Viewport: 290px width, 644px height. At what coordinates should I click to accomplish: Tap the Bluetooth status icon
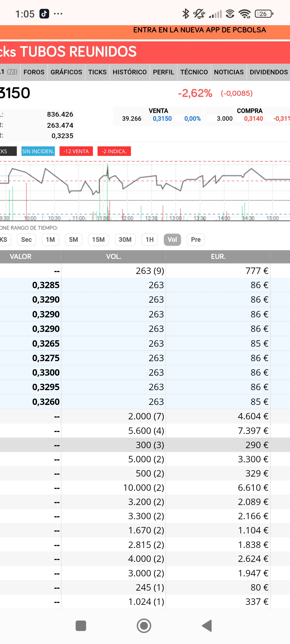click(186, 14)
